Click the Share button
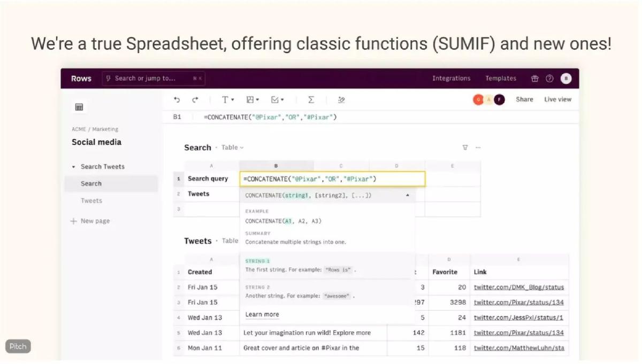Image resolution: width=642 pixels, height=364 pixels. (x=524, y=99)
